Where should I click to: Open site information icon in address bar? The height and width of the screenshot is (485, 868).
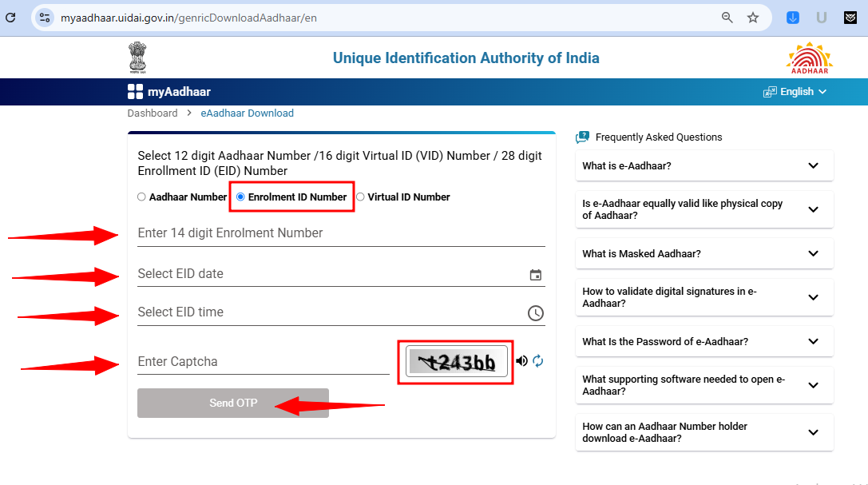[x=45, y=18]
